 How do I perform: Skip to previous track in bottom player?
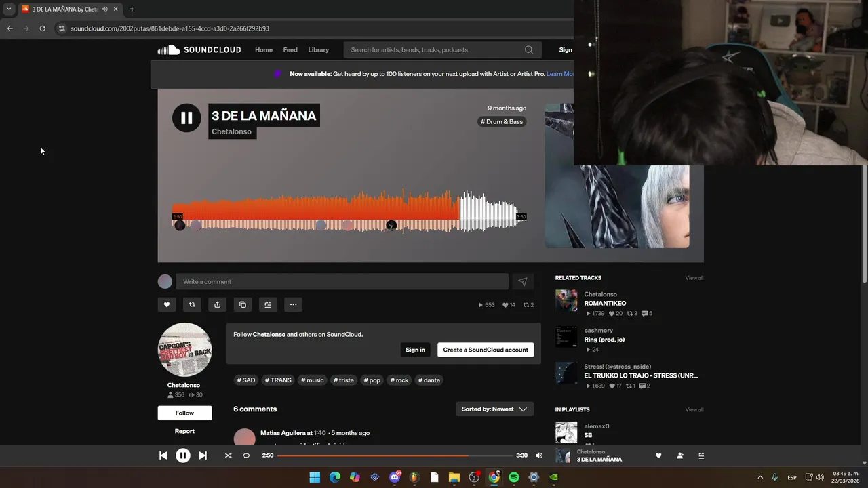tap(163, 455)
